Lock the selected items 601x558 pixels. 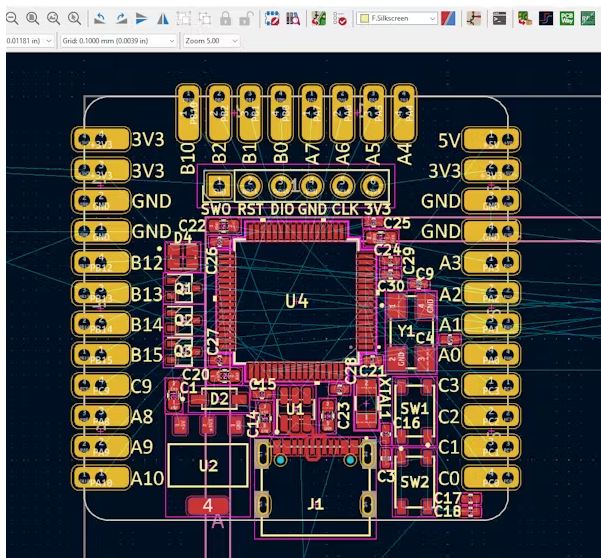click(227, 18)
